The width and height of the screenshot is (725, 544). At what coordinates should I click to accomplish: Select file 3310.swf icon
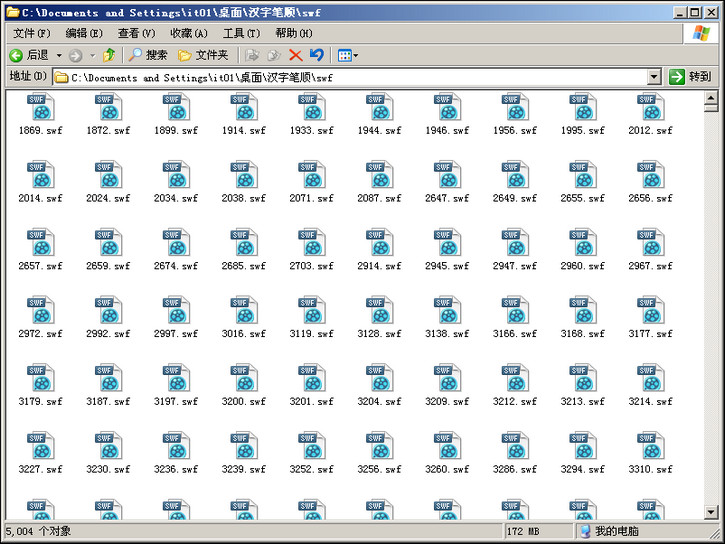point(651,446)
